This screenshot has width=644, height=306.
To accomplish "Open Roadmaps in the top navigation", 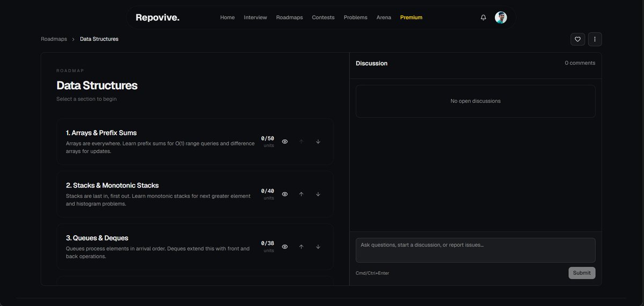I will [289, 17].
